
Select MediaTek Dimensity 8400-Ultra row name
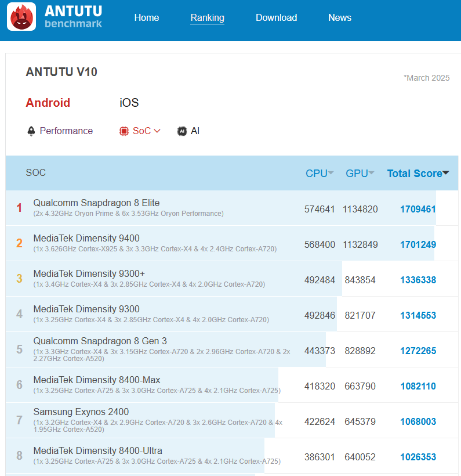pos(97,450)
